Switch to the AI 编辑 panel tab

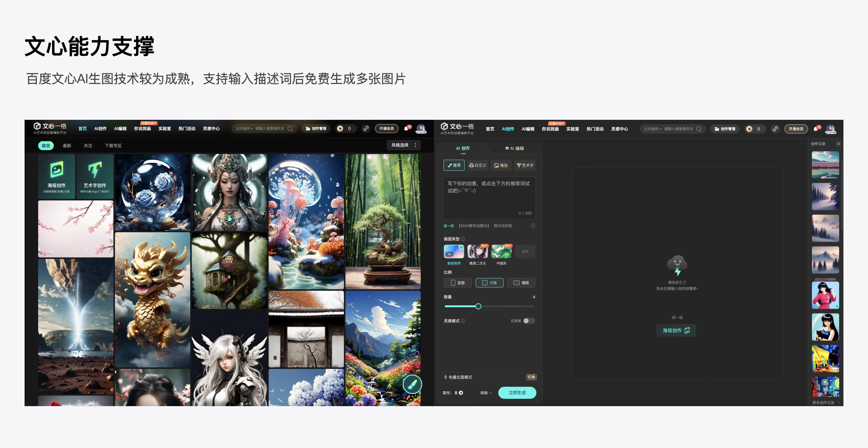tap(514, 148)
